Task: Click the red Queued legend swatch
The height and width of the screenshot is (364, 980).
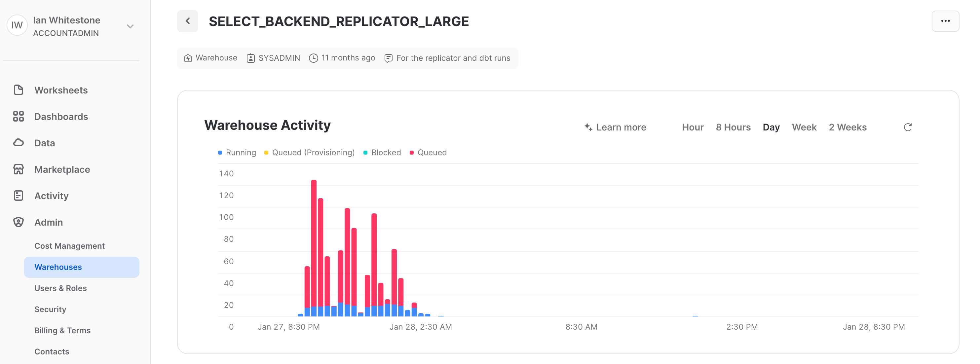Action: (x=411, y=153)
